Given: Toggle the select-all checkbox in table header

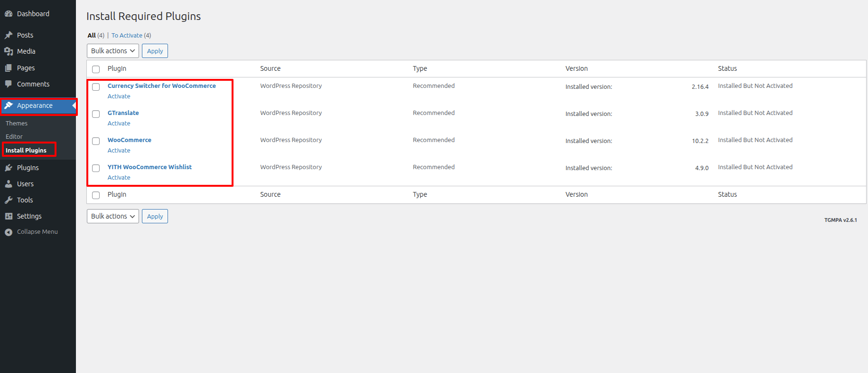Looking at the screenshot, I should (x=96, y=69).
